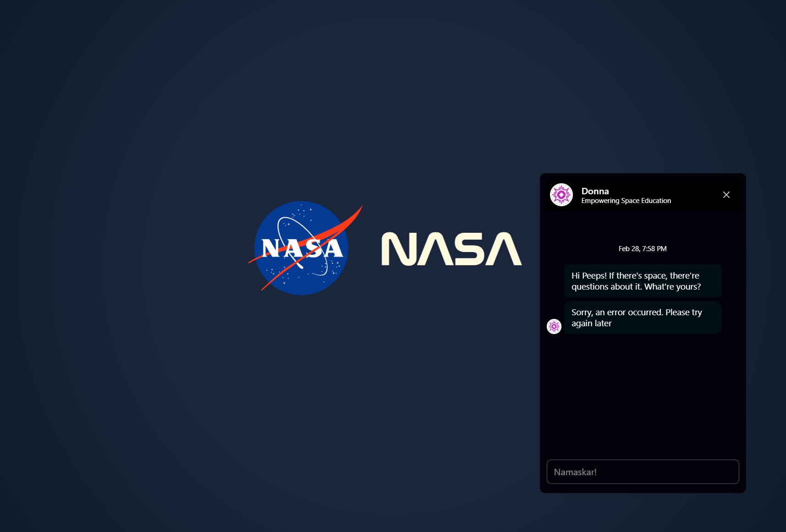The height and width of the screenshot is (532, 786).
Task: Click the Donna name in chat header
Action: click(x=595, y=191)
